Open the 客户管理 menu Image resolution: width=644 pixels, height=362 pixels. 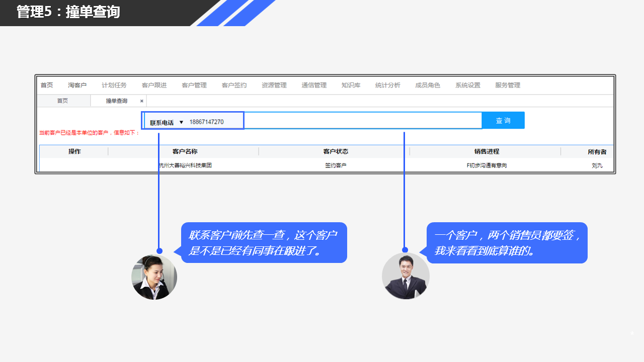click(194, 85)
